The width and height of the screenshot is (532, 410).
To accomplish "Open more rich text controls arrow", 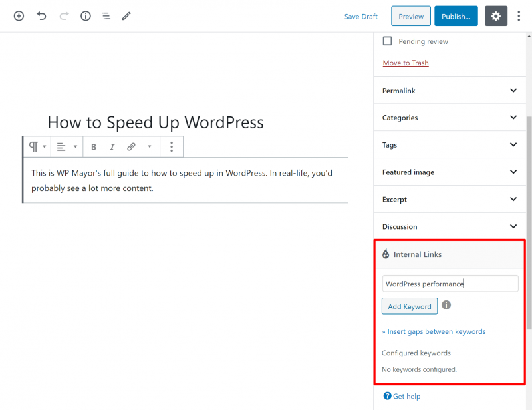I will 149,146.
